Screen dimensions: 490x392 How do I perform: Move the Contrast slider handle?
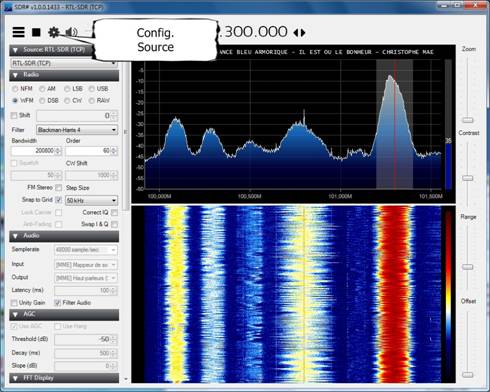click(468, 178)
